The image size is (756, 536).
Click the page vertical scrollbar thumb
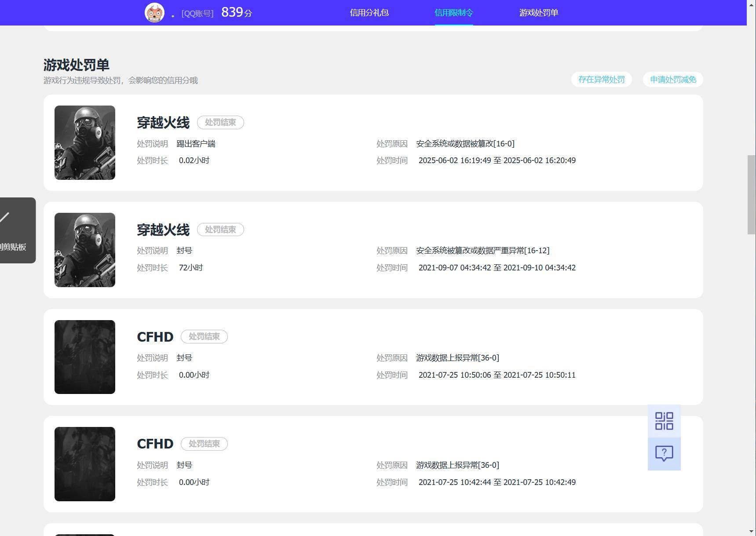(752, 195)
